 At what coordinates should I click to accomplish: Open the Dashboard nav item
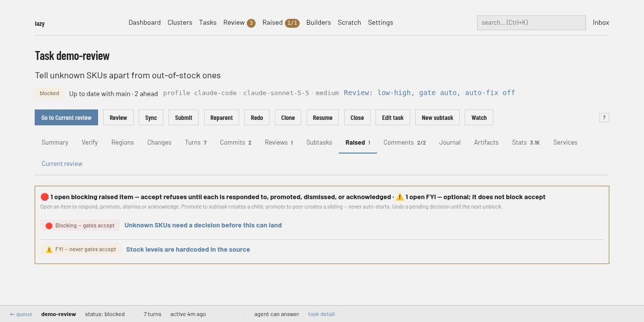click(145, 22)
